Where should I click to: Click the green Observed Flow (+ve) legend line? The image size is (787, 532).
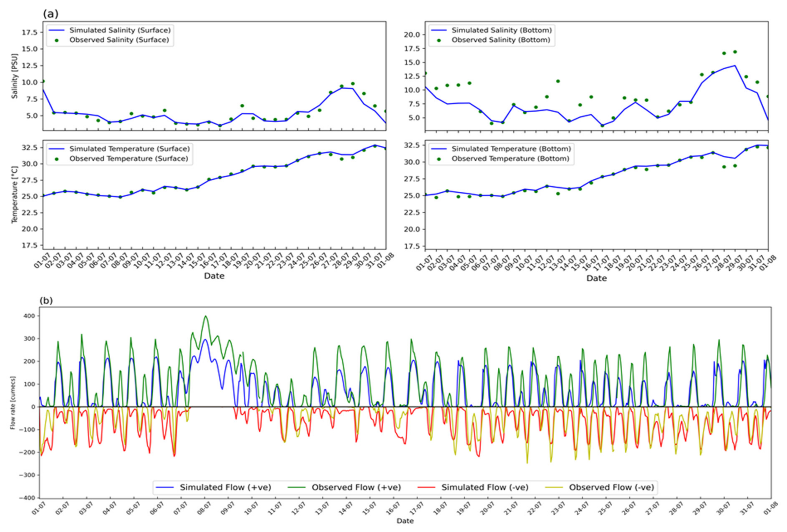pyautogui.click(x=297, y=487)
